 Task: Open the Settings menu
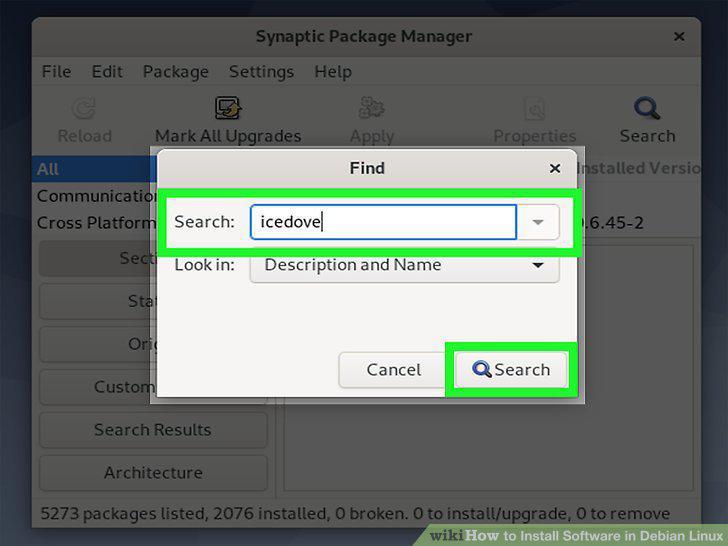click(x=261, y=72)
